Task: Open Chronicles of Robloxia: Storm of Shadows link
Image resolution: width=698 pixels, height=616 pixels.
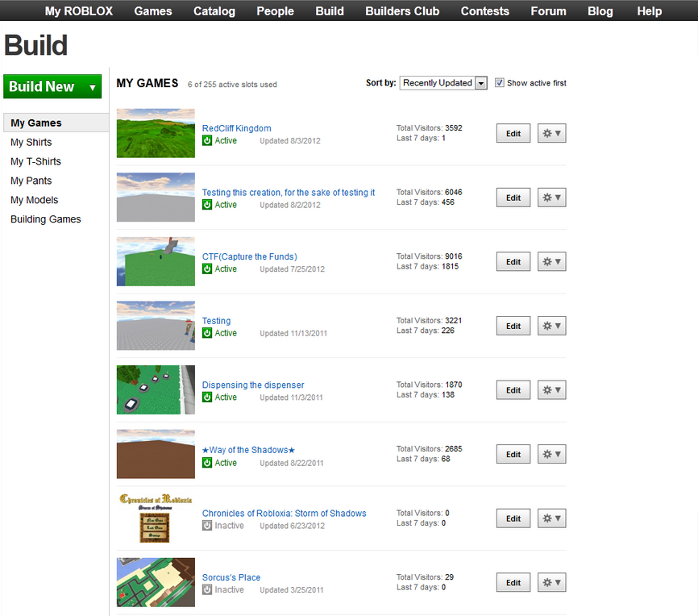Action: click(x=284, y=513)
